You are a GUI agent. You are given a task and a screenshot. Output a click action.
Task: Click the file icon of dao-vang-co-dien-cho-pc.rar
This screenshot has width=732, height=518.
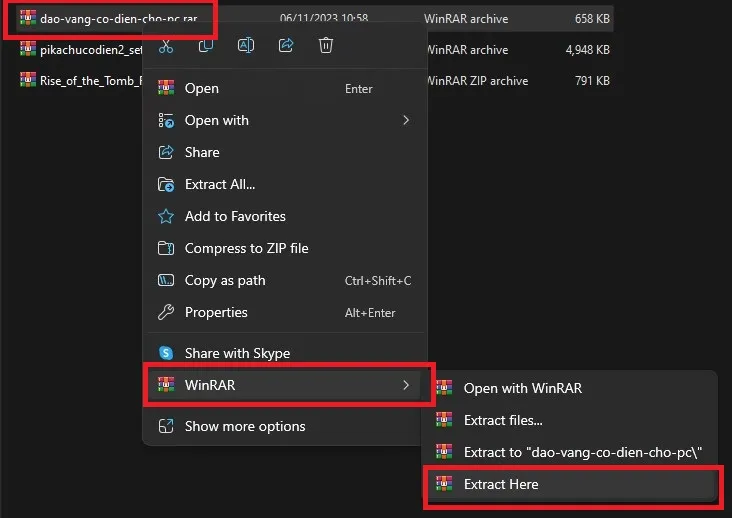click(28, 18)
